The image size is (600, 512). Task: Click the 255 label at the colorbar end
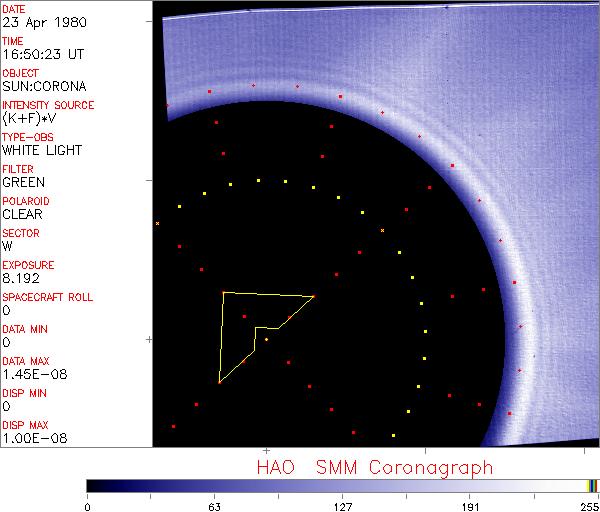tap(589, 504)
